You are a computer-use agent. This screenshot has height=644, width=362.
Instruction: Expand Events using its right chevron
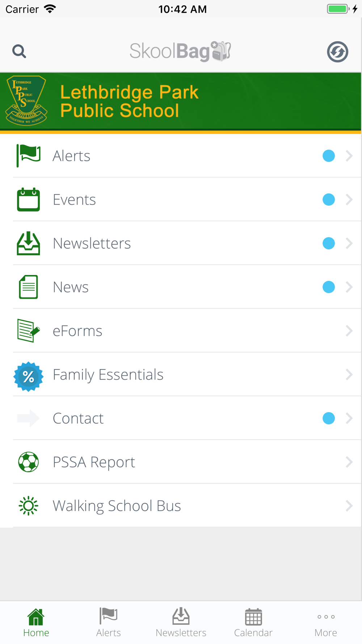(x=349, y=200)
